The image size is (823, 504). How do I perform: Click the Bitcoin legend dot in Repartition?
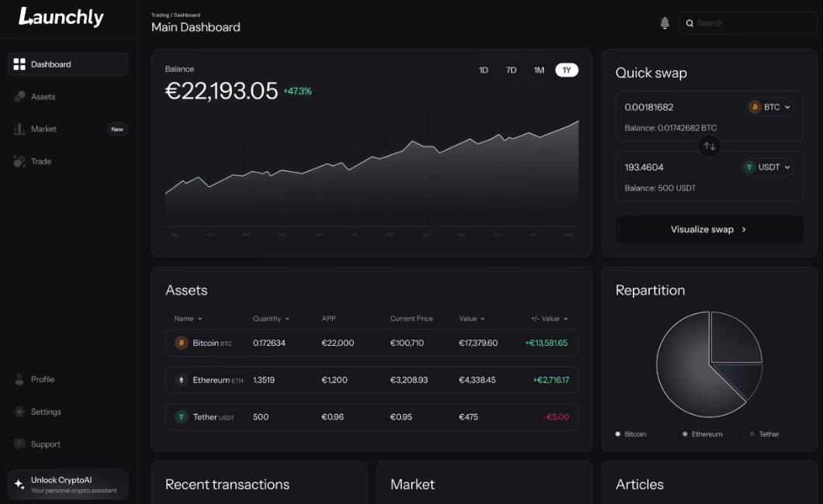click(x=617, y=434)
